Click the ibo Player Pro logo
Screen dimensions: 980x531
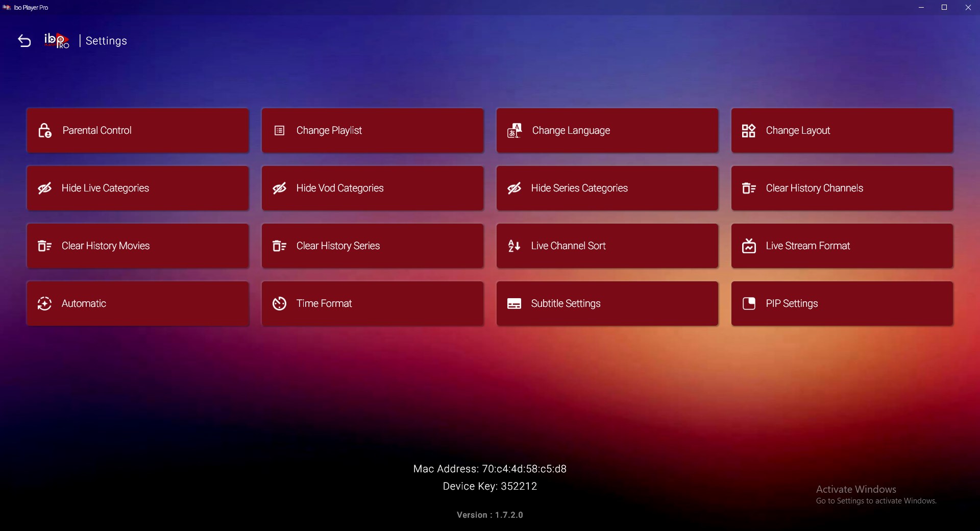pos(56,40)
